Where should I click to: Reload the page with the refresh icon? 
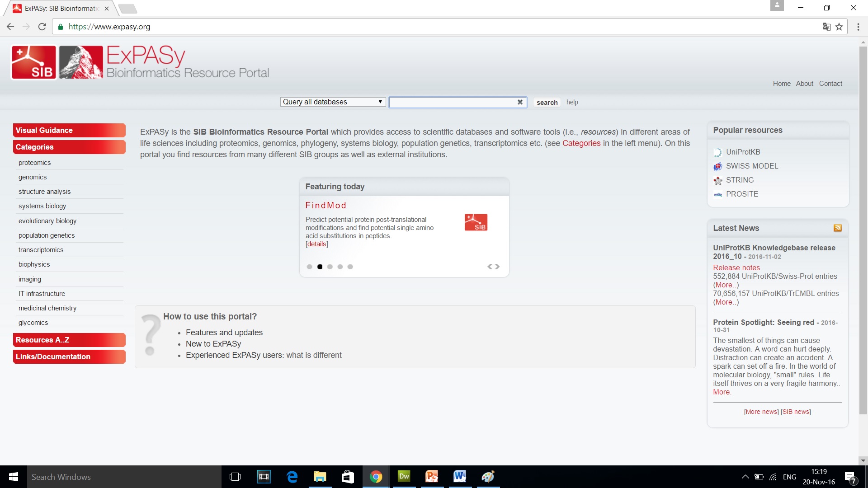point(42,27)
